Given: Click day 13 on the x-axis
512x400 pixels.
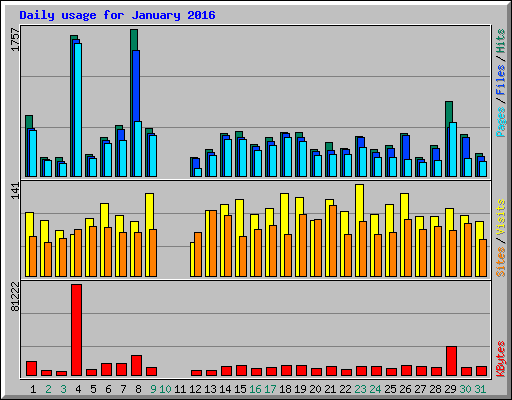Looking at the screenshot, I should point(210,389).
